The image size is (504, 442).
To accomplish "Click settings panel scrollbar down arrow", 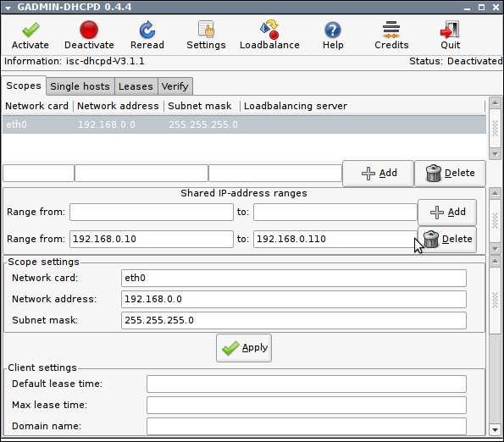I will [495, 430].
